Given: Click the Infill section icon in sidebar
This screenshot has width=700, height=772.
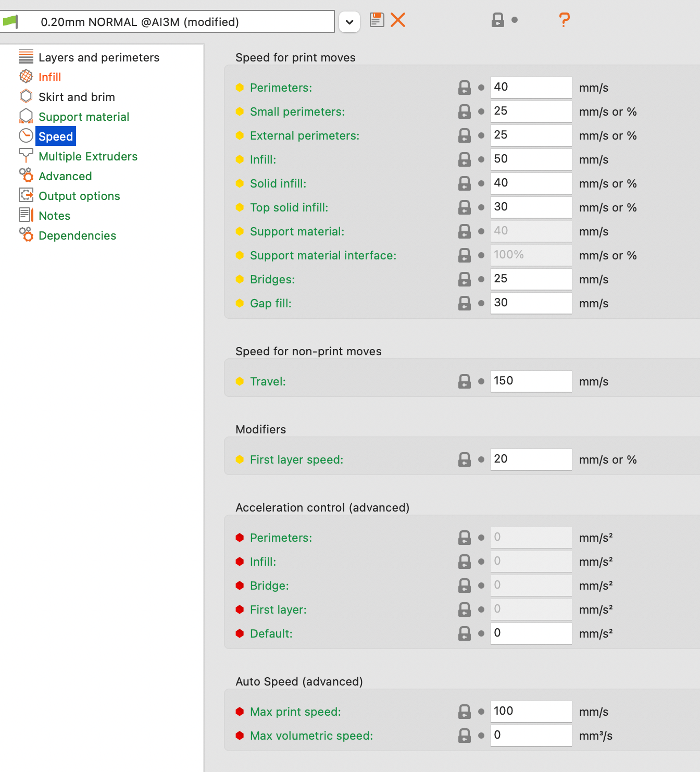Looking at the screenshot, I should pyautogui.click(x=26, y=77).
